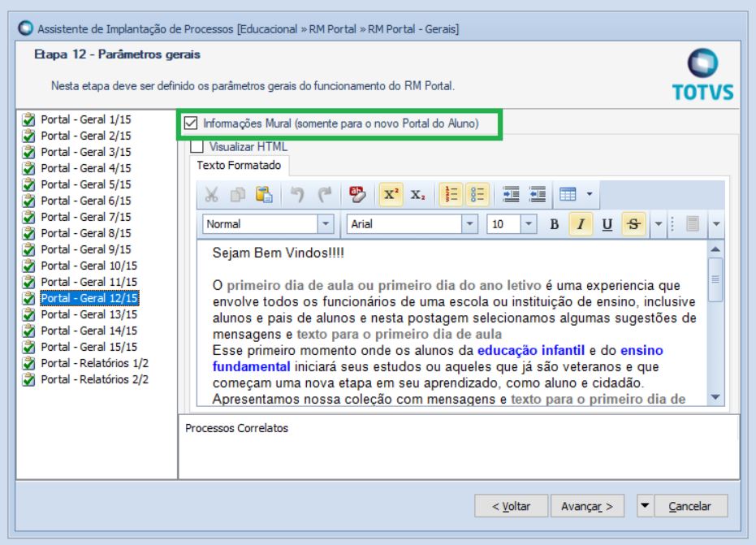Click the Undo arrow icon
The height and width of the screenshot is (545, 756).
[297, 194]
